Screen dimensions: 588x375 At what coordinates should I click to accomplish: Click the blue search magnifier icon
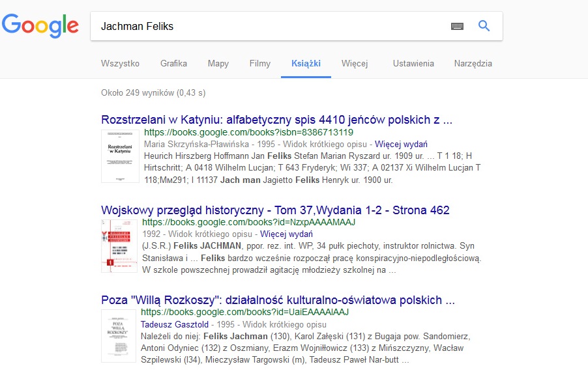coord(484,26)
